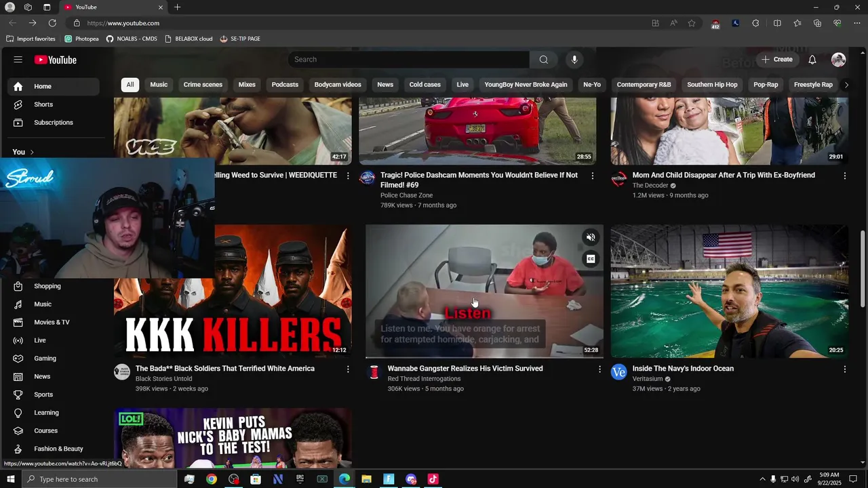The image size is (868, 488).
Task: Click the page vertical scrollbar thumb
Action: click(x=863, y=268)
